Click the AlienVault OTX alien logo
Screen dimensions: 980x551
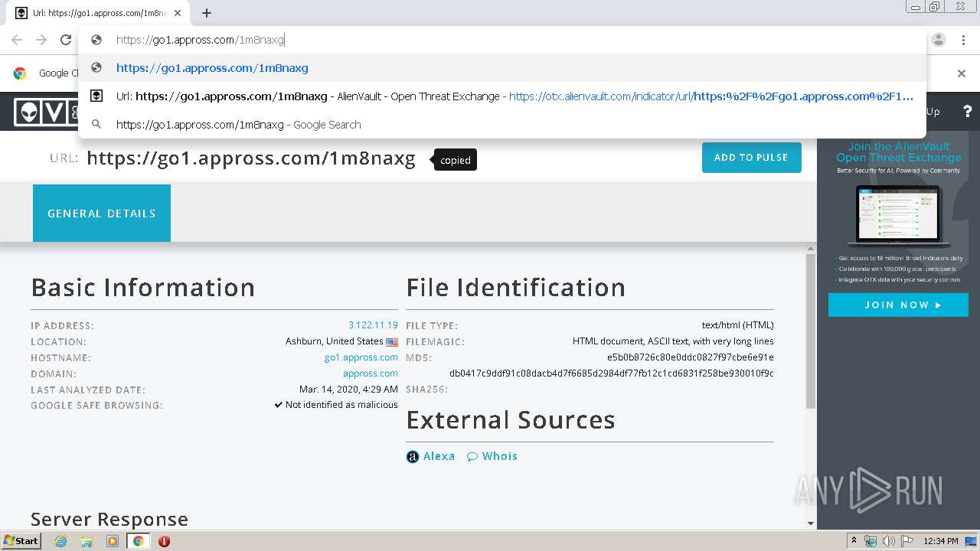(x=29, y=112)
